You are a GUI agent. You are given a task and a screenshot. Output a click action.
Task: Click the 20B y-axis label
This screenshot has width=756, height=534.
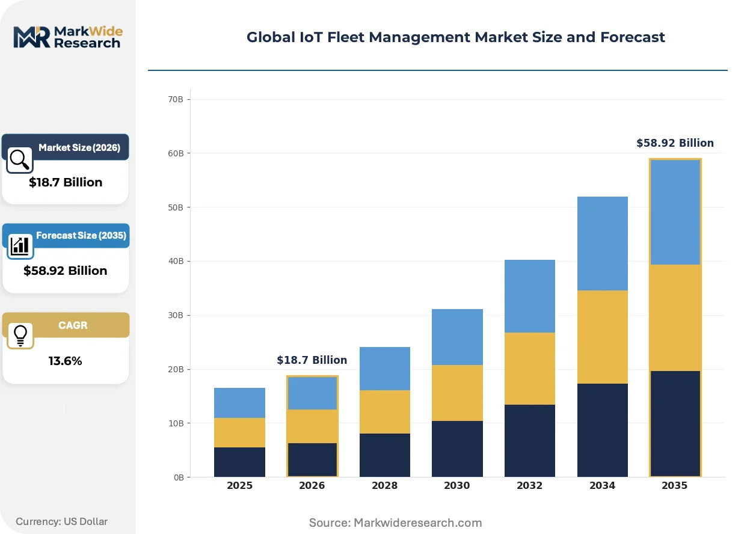[x=176, y=369]
